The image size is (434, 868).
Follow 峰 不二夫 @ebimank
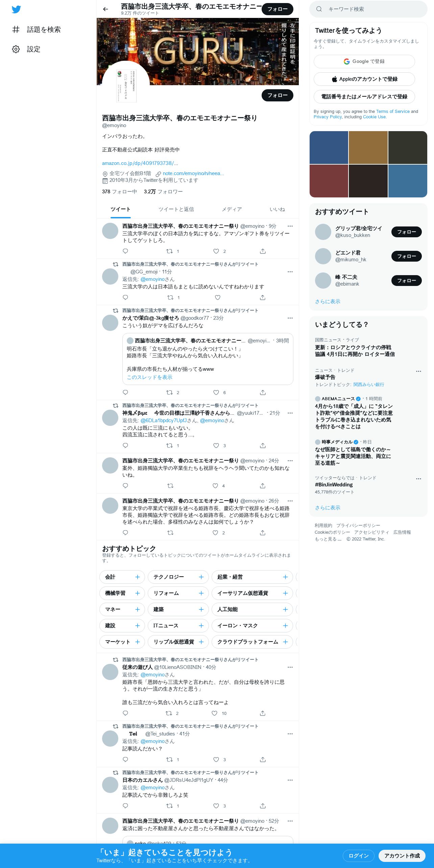pyautogui.click(x=406, y=281)
